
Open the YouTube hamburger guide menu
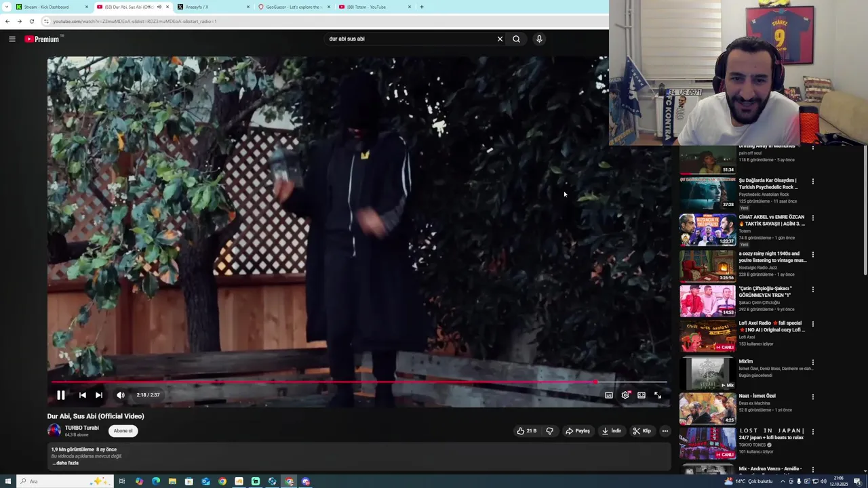pyautogui.click(x=12, y=39)
